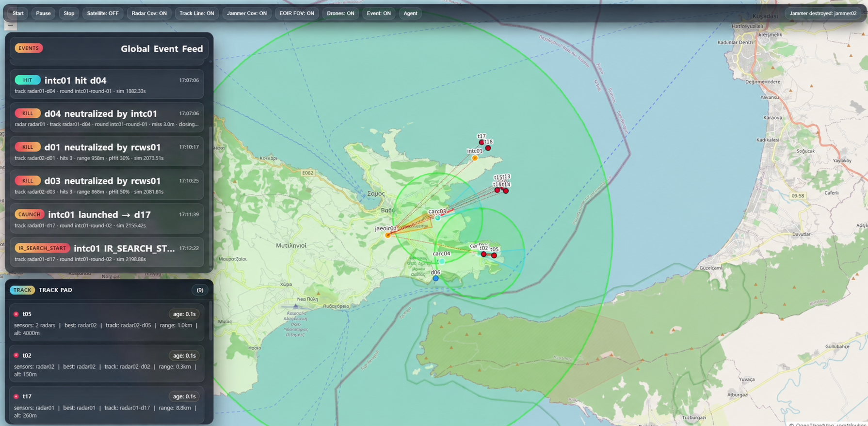
Task: Select the jaeoir02 sensor marker
Action: click(x=388, y=235)
